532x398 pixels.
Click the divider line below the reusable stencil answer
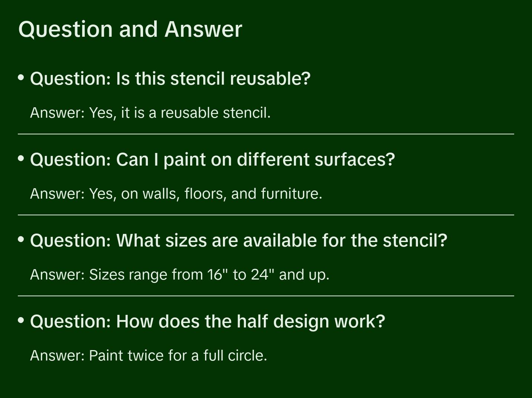pos(266,134)
